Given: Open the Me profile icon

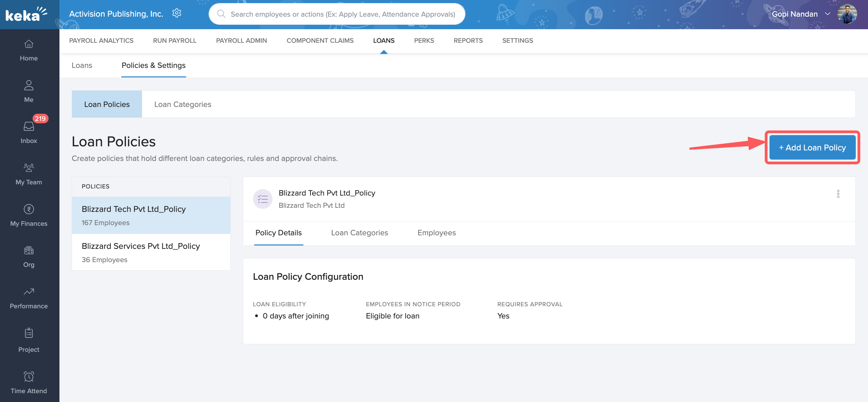Looking at the screenshot, I should [x=29, y=85].
